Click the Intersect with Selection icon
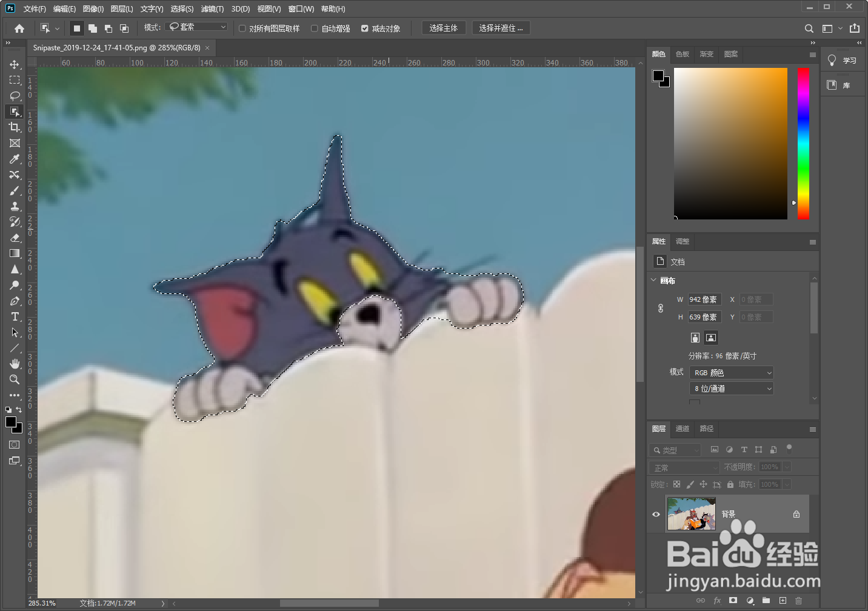 point(124,28)
